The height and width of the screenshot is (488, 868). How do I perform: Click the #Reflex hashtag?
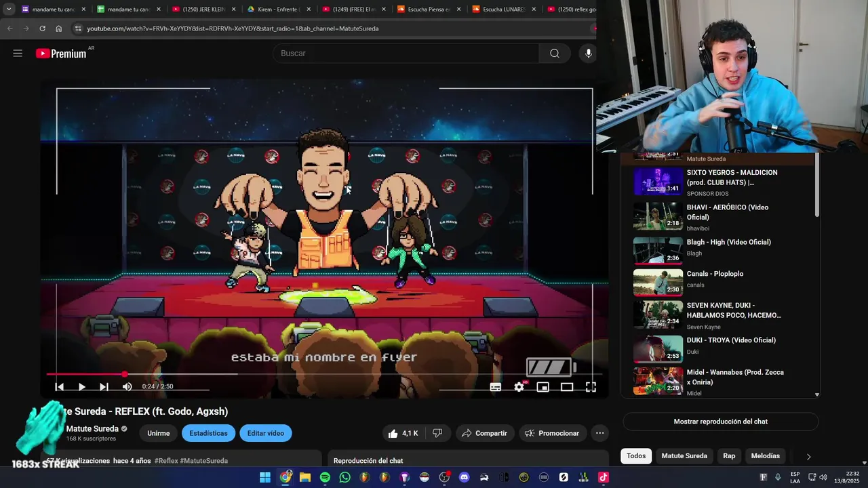pos(166,461)
